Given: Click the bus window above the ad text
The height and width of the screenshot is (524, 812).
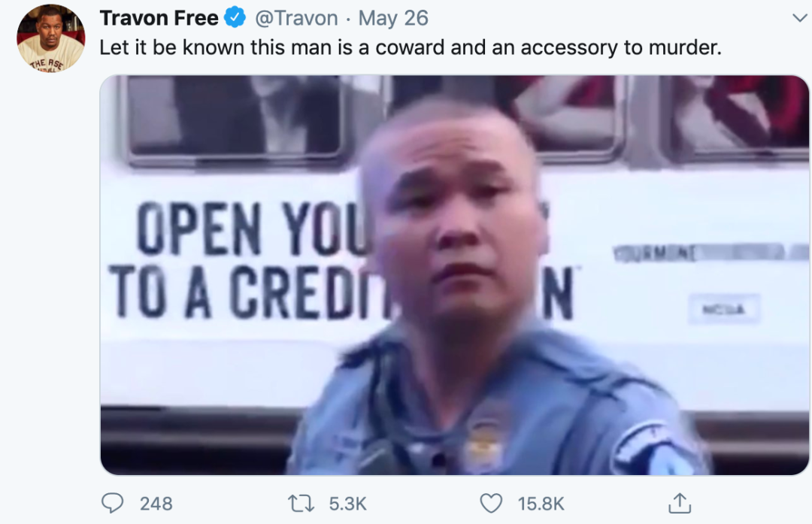Looking at the screenshot, I should click(x=235, y=117).
